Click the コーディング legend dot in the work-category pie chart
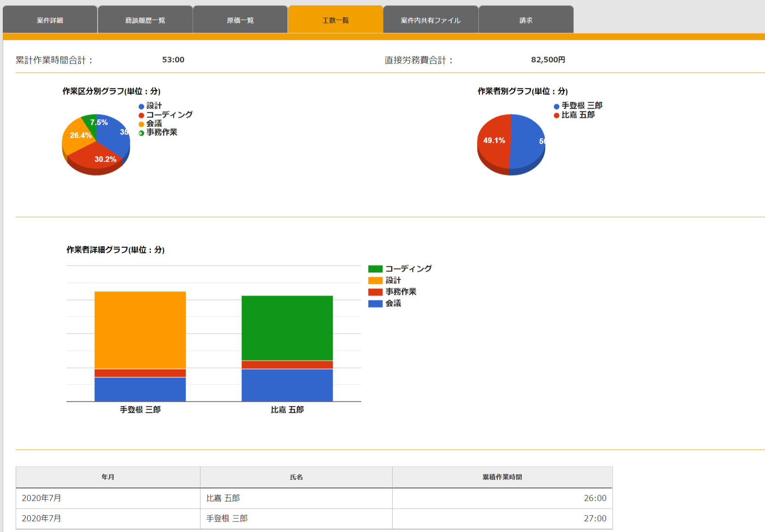765x532 pixels. pos(141,115)
